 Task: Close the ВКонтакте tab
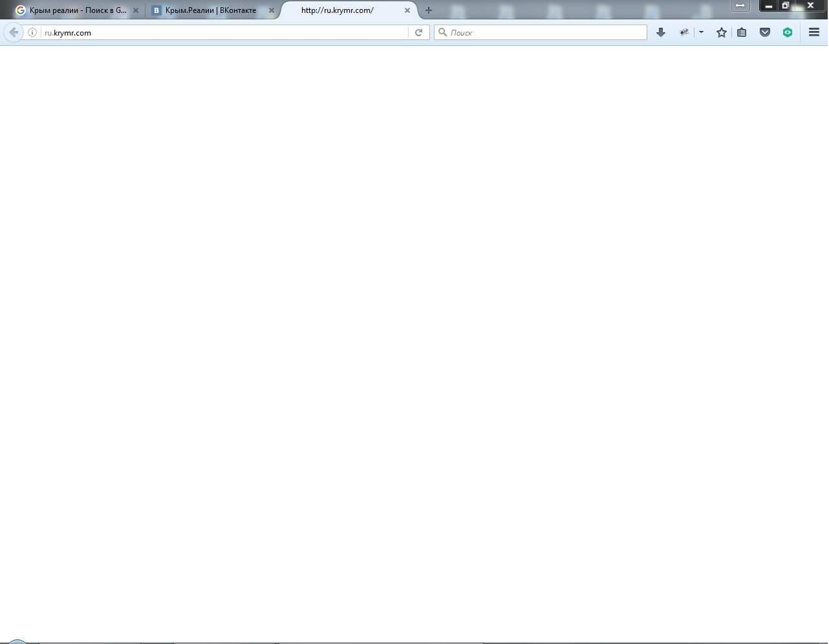[272, 10]
